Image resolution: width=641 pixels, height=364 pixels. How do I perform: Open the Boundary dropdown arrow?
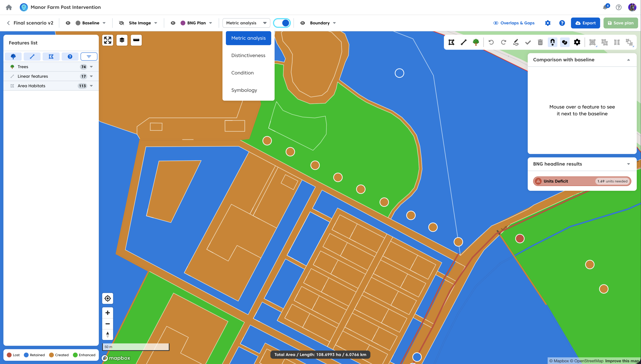point(335,23)
